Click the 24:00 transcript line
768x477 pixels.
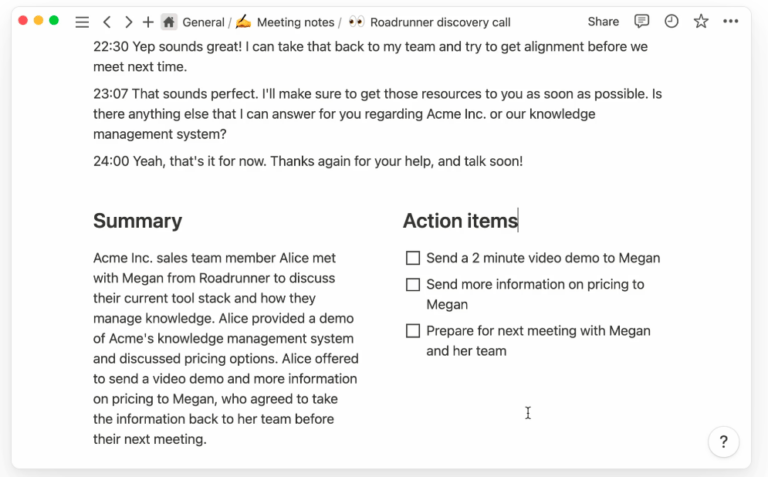(308, 161)
